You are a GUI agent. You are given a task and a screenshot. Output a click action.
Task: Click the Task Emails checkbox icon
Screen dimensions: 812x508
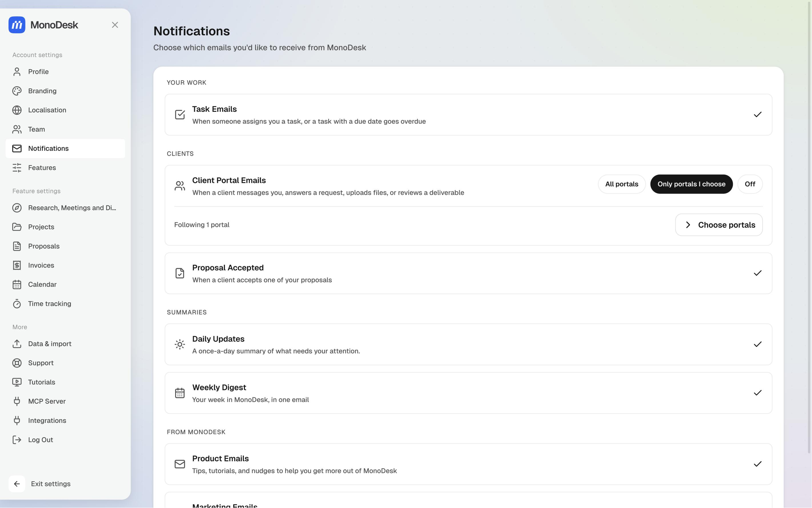(x=180, y=115)
